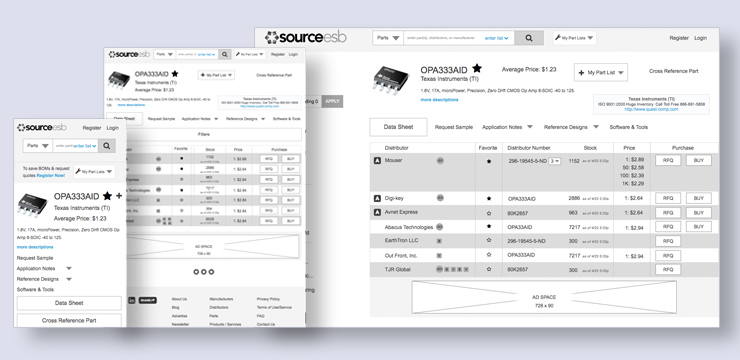740x360 pixels.
Task: Toggle the favorite star for Mouser
Action: click(489, 161)
